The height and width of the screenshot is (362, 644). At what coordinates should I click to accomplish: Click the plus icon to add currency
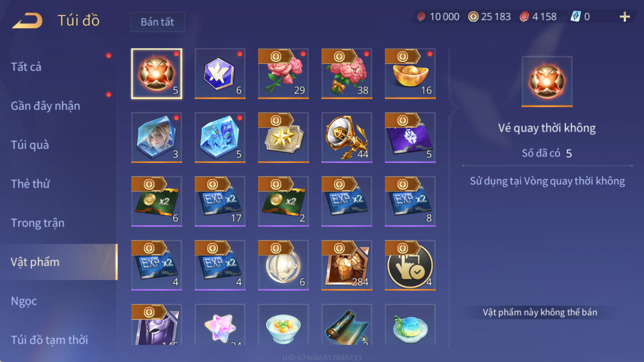625,16
